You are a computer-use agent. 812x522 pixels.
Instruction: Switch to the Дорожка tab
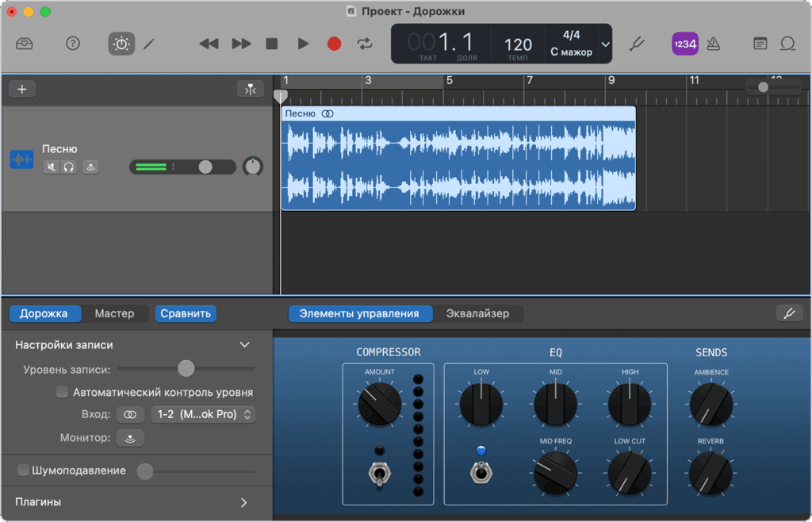click(x=44, y=314)
